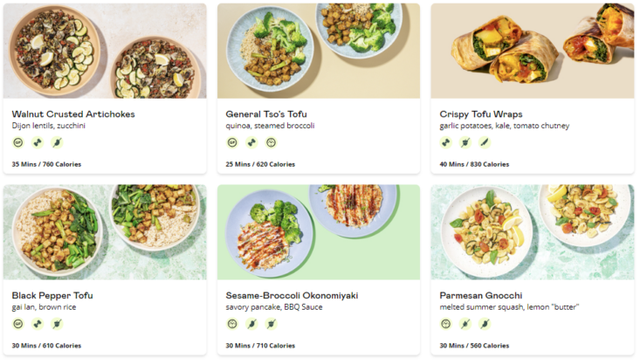Click third dietary icon under Crispy Tofu Wraps
This screenshot has width=640, height=364.
point(485,142)
